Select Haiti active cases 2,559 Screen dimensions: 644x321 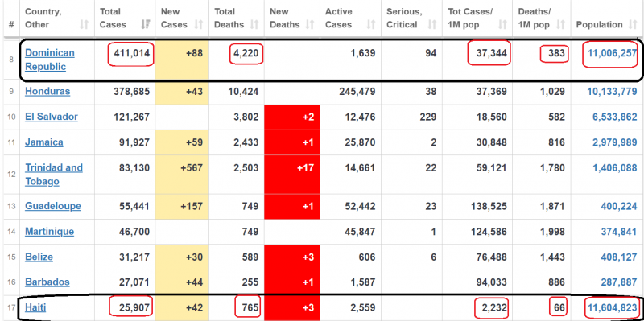coord(363,307)
